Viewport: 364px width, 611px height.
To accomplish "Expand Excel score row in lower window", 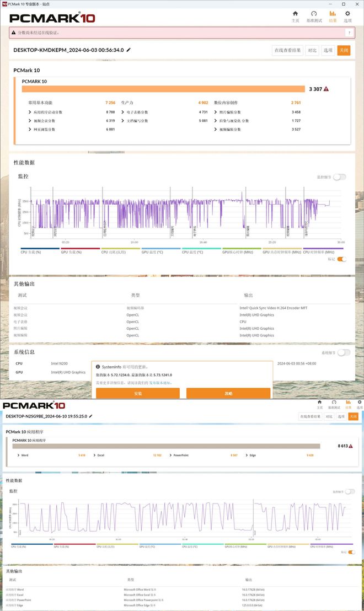I will coord(94,455).
